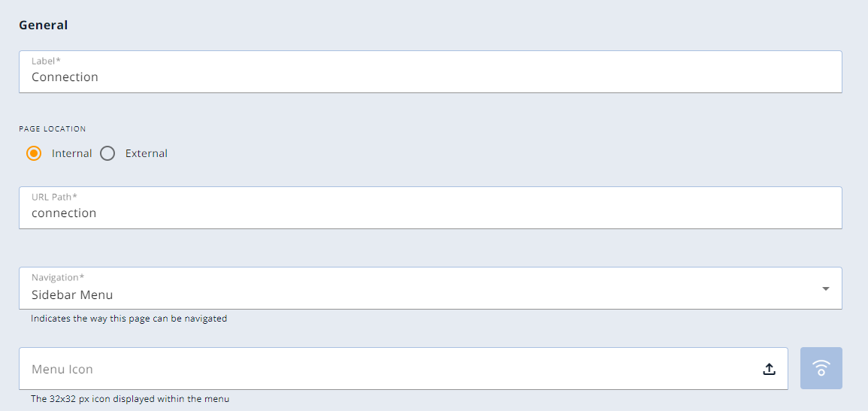868x411 pixels.
Task: Click the navigation helper text below the dropdown
Action: coord(129,319)
